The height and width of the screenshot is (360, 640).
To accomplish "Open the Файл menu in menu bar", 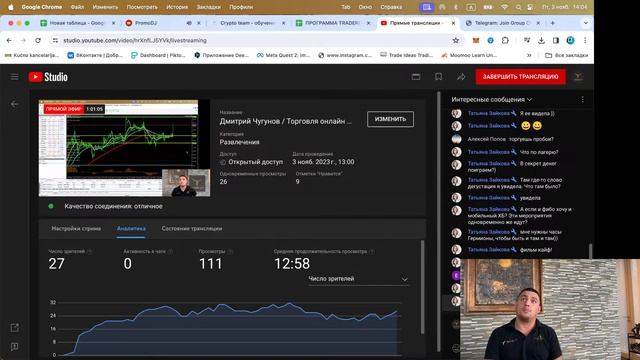I will (x=77, y=7).
